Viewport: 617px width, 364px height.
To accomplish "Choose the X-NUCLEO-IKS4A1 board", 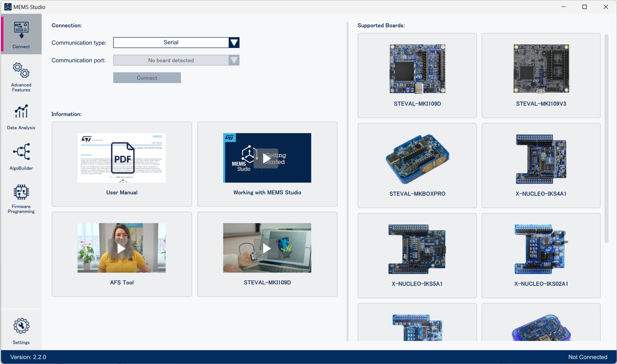I will click(541, 165).
